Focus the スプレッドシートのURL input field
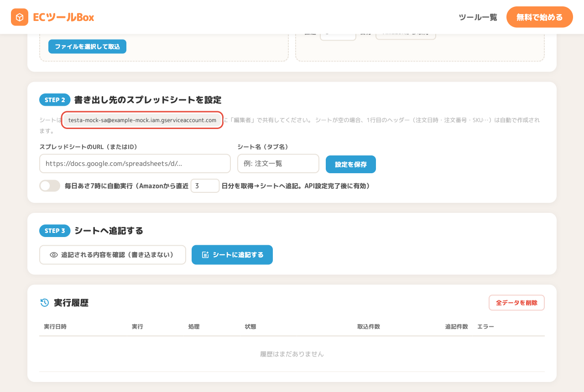The width and height of the screenshot is (584, 392). click(x=135, y=164)
